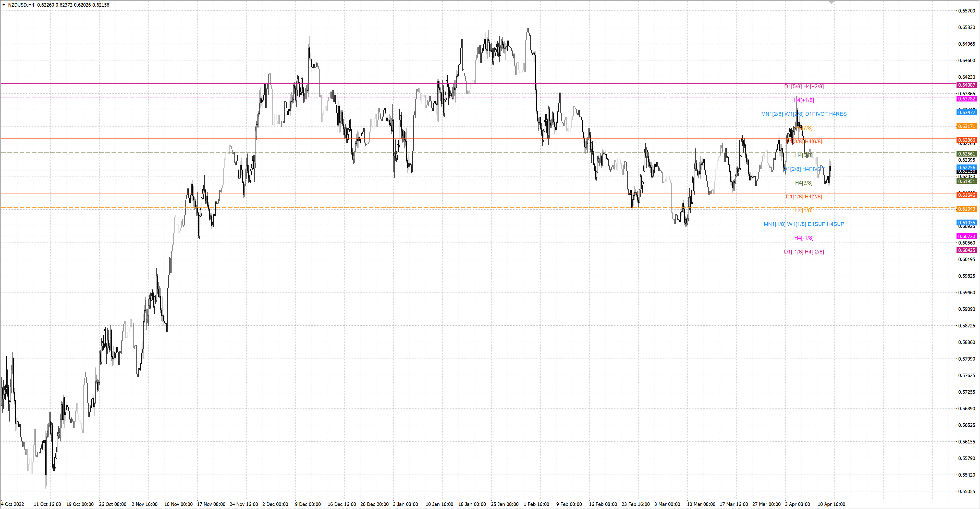Click the 0.55055 price axis value
The width and height of the screenshot is (980, 509).
tap(967, 491)
